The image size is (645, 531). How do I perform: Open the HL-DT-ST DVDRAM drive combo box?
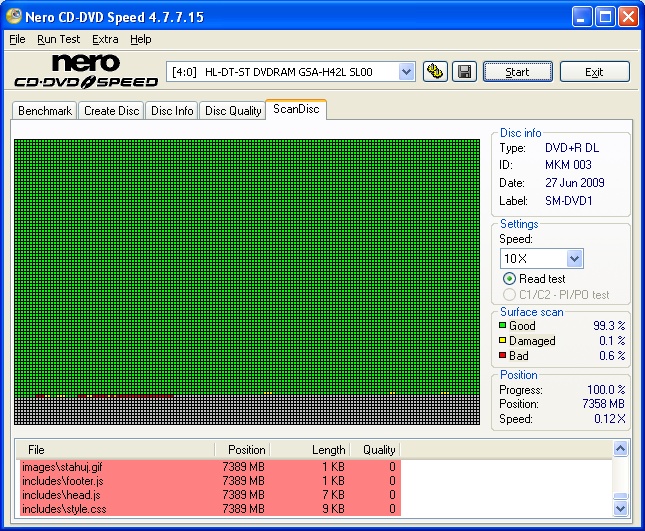pyautogui.click(x=291, y=72)
